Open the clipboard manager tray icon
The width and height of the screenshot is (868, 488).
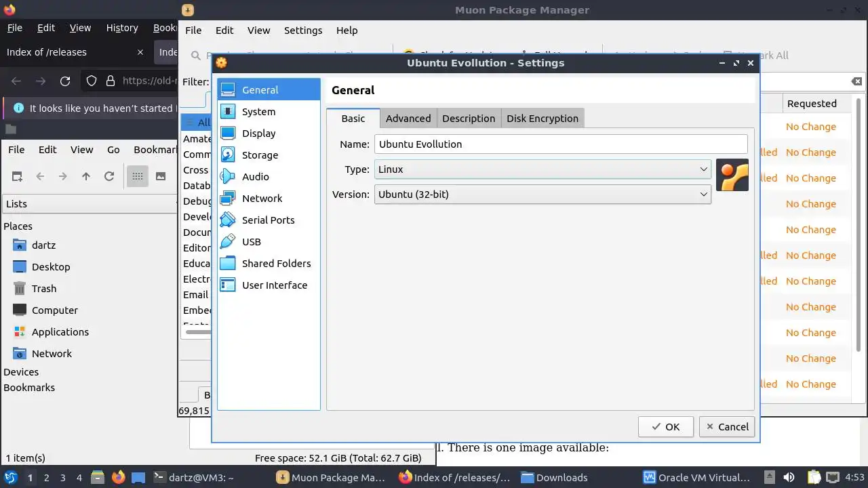(x=814, y=477)
